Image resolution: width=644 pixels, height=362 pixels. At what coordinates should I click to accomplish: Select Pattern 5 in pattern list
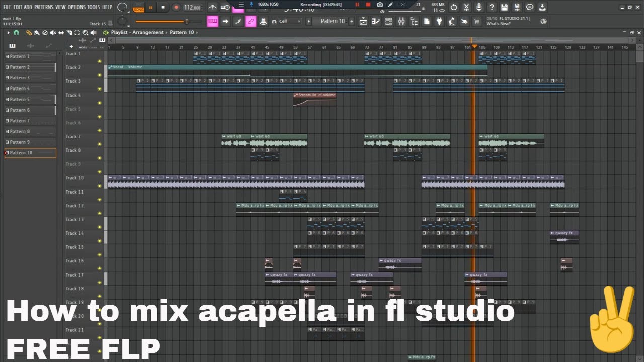[30, 99]
